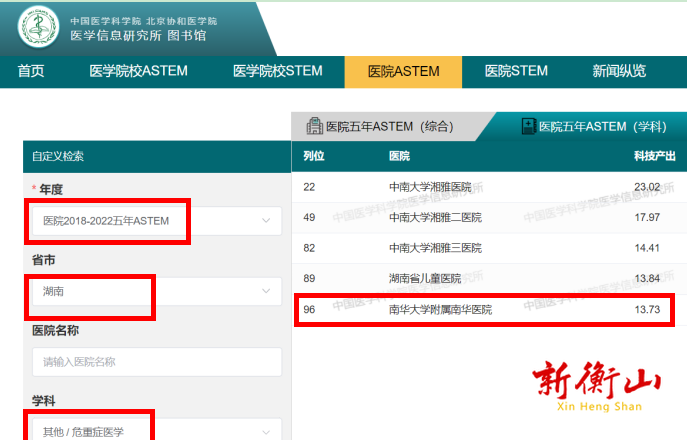Click rank value 49
This screenshot has width=687, height=440.
click(x=309, y=217)
